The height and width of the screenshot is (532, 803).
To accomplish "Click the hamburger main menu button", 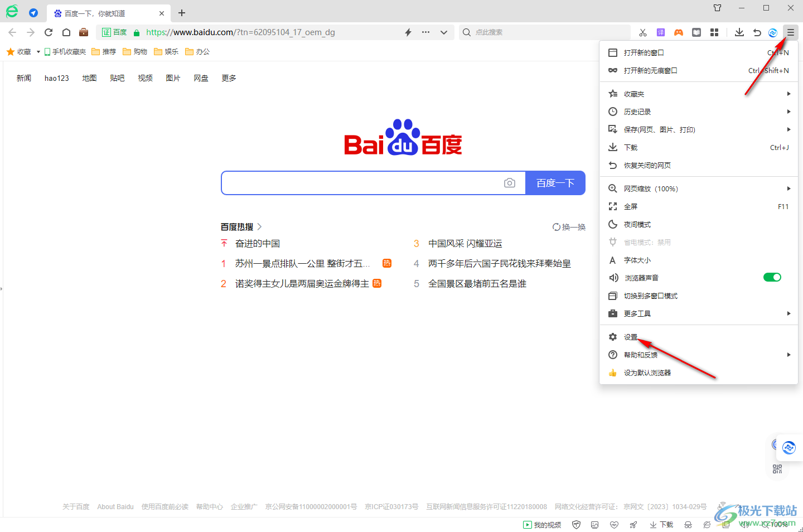I will [791, 32].
